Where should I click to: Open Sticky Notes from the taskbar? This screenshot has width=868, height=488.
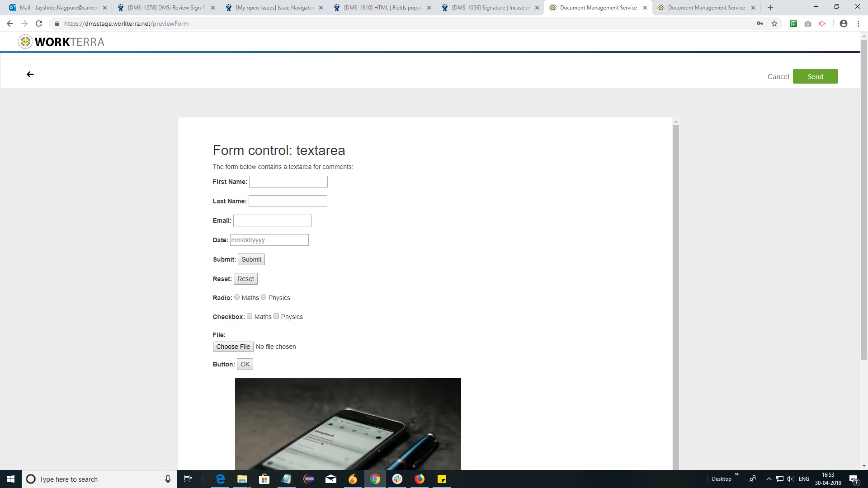442,479
